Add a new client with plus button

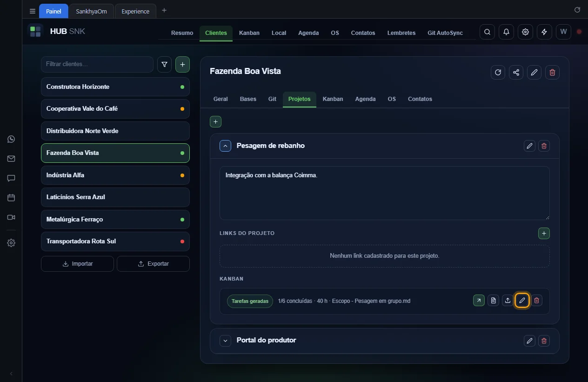pyautogui.click(x=182, y=65)
